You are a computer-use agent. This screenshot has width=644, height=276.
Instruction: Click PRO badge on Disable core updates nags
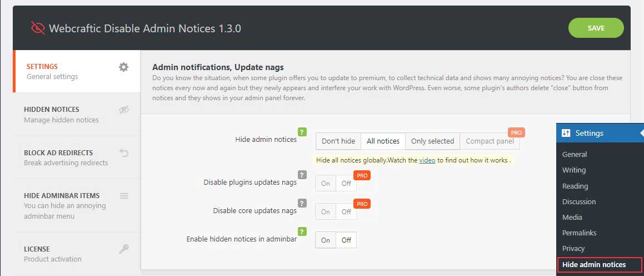pyautogui.click(x=362, y=204)
